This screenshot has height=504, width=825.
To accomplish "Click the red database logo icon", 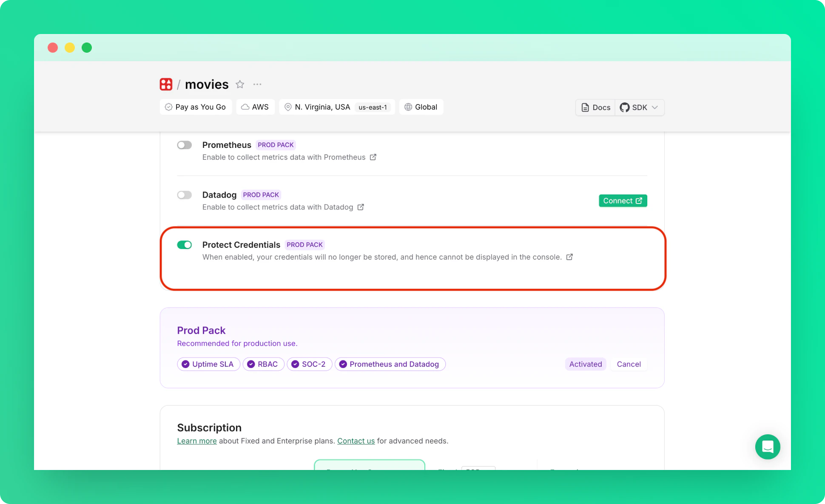I will 166,84.
